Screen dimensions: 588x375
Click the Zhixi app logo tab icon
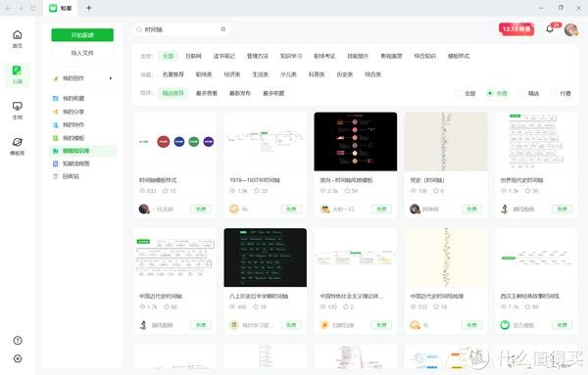click(53, 8)
